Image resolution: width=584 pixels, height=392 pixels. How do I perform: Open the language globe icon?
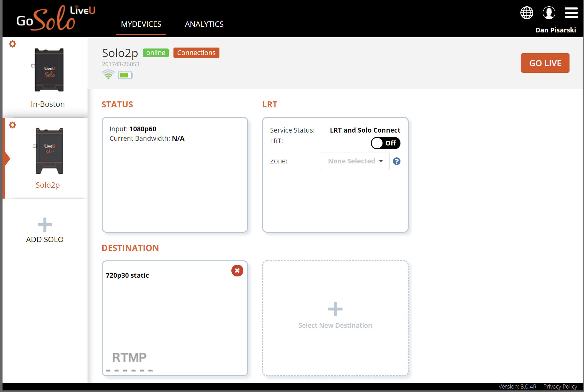(x=527, y=13)
